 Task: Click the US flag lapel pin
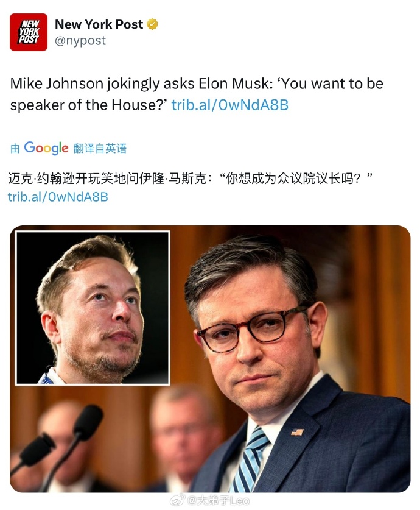click(x=297, y=432)
